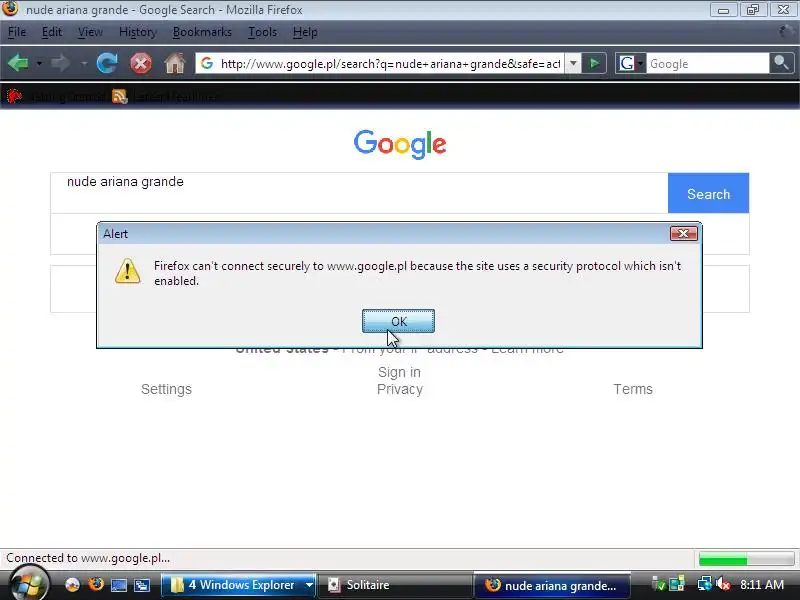This screenshot has width=800, height=600.
Task: Click the magnifier icon in the search box
Action: [781, 63]
